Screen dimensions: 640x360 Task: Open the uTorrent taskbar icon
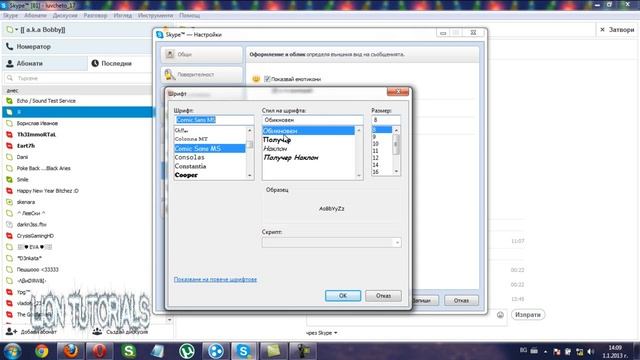(x=187, y=351)
